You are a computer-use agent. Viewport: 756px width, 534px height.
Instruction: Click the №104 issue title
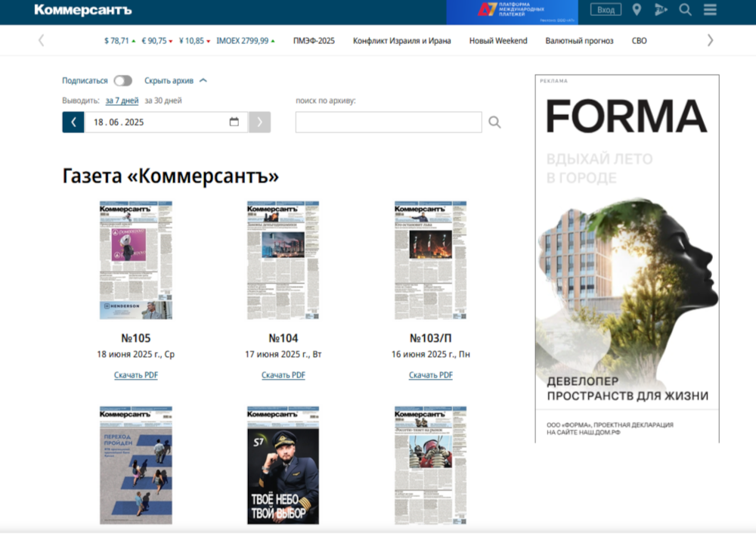pyautogui.click(x=283, y=338)
